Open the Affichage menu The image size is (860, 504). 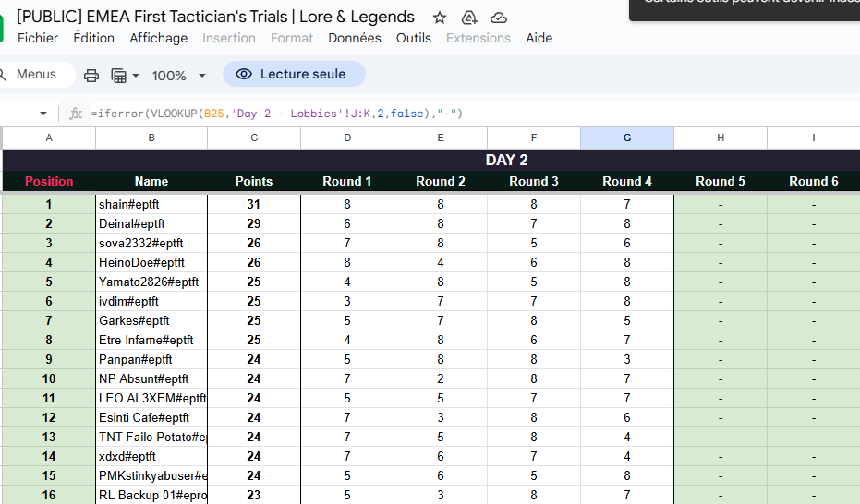[x=159, y=38]
